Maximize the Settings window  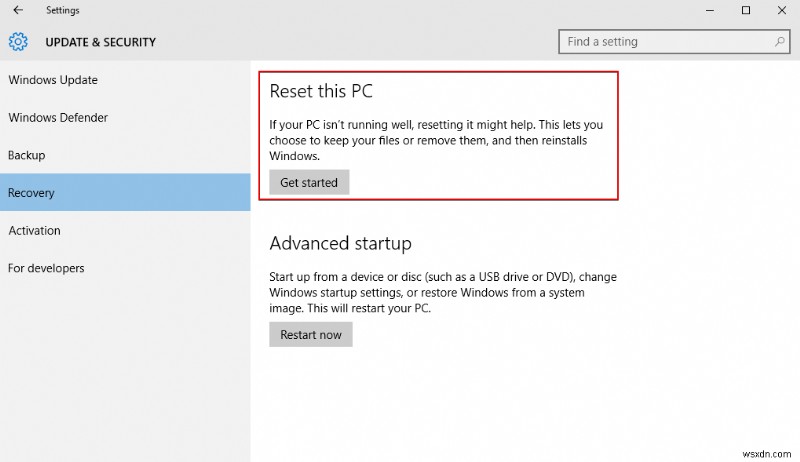coord(746,10)
